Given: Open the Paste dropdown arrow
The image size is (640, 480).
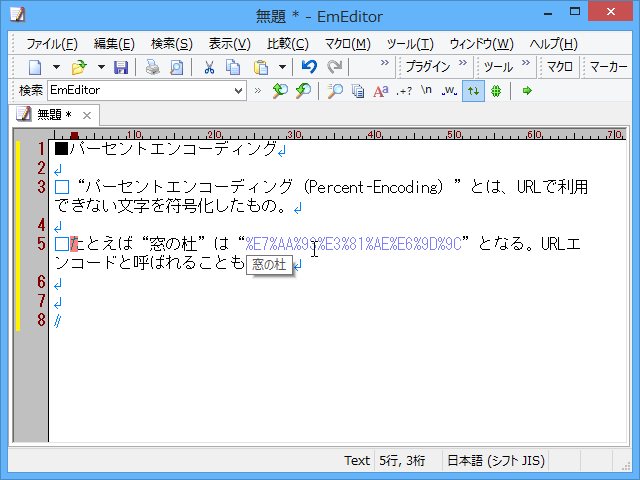Looking at the screenshot, I should pyautogui.click(x=282, y=67).
